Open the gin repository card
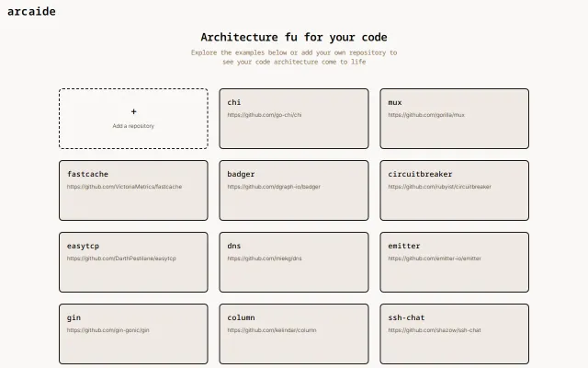Viewport: 588px width, 368px height. (x=133, y=334)
